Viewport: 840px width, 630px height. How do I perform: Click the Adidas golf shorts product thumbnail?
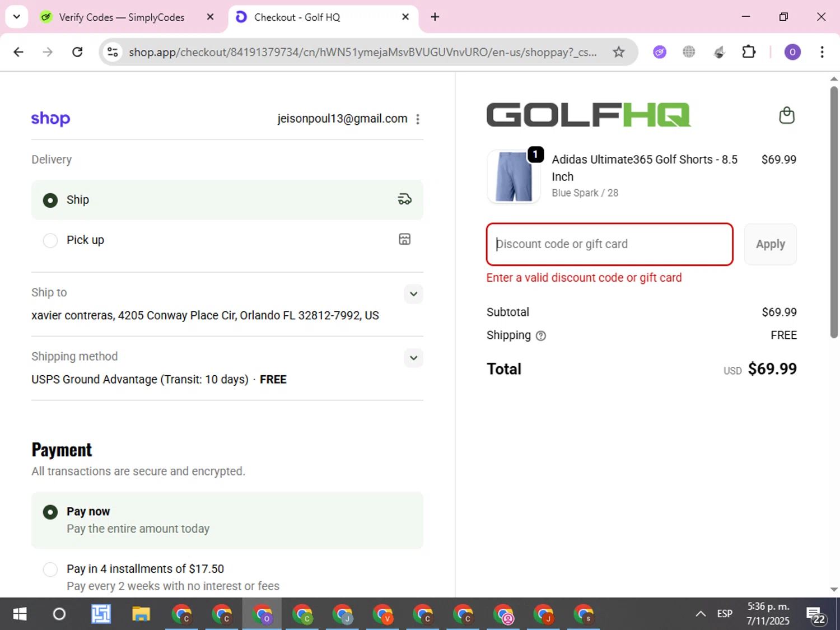pyautogui.click(x=514, y=177)
